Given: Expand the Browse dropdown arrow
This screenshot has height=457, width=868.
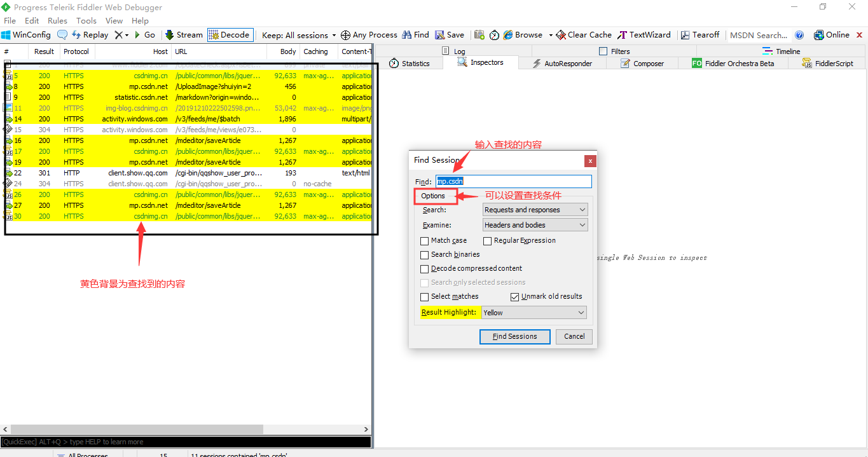Looking at the screenshot, I should [x=551, y=35].
